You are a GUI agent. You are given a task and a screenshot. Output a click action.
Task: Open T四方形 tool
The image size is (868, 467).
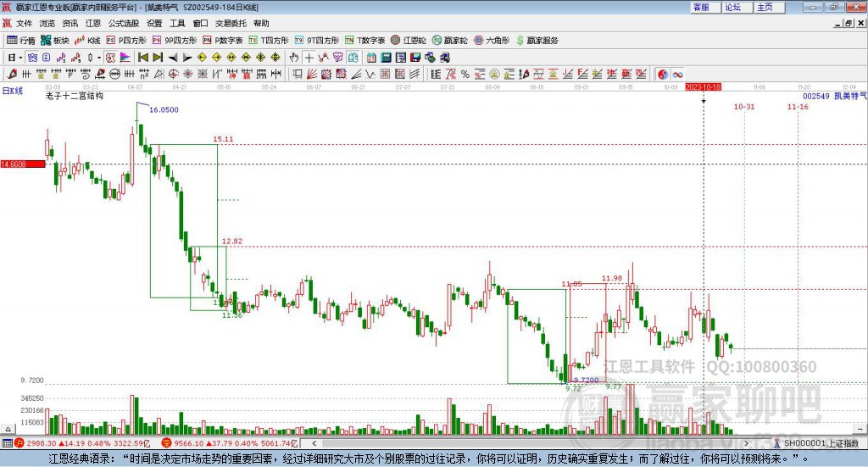point(269,41)
